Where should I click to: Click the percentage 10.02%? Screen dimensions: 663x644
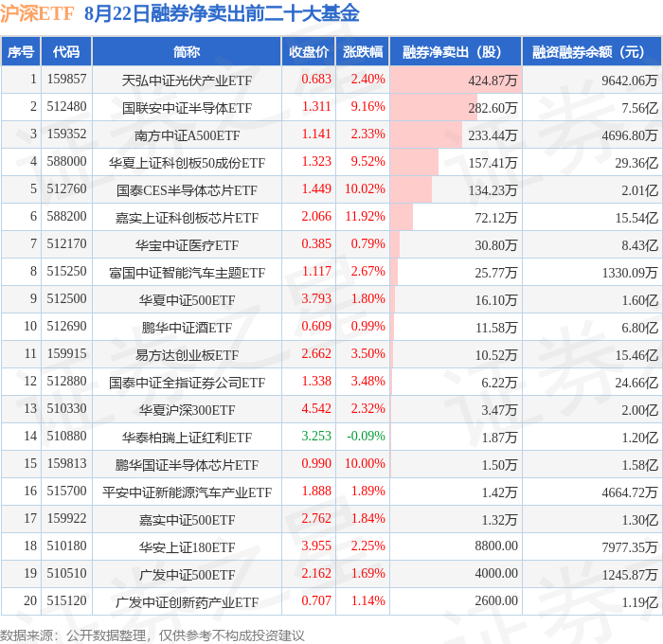pyautogui.click(x=365, y=189)
